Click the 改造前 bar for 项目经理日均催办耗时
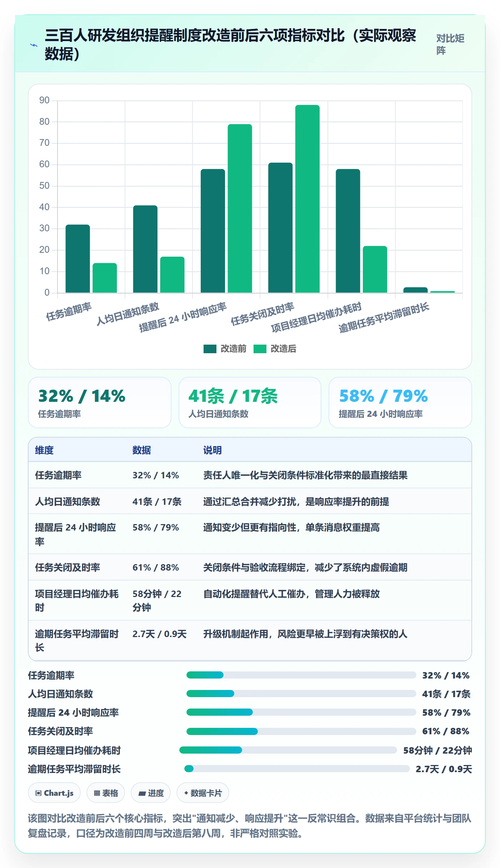 (348, 231)
